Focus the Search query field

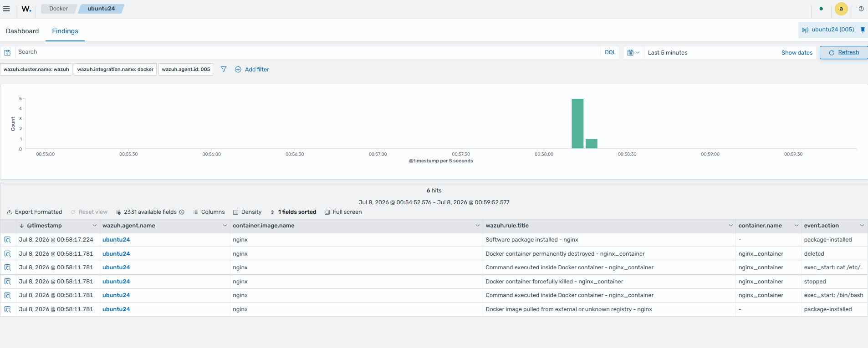308,52
